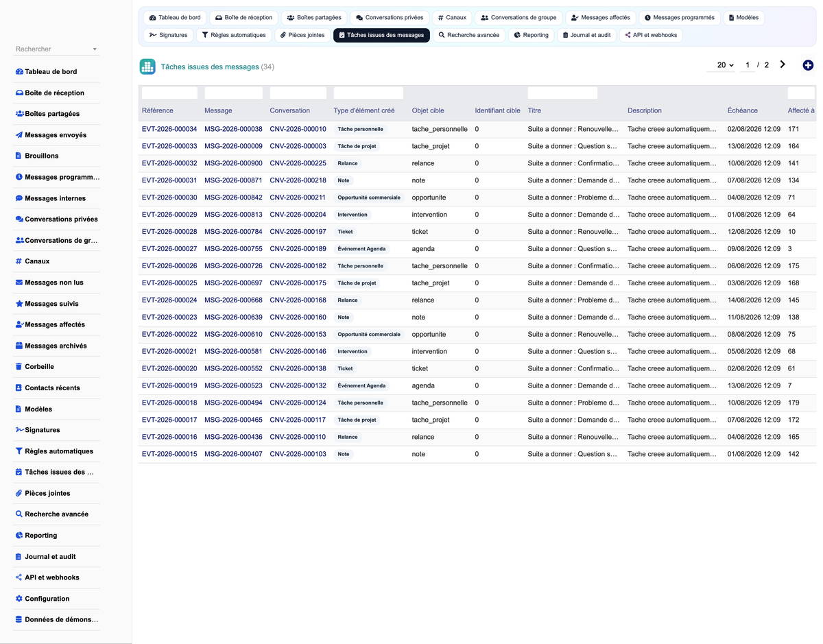Click the Ticket badge in EVT-2026-000028 row
Viewport: 823px width, 644px height.
click(345, 232)
